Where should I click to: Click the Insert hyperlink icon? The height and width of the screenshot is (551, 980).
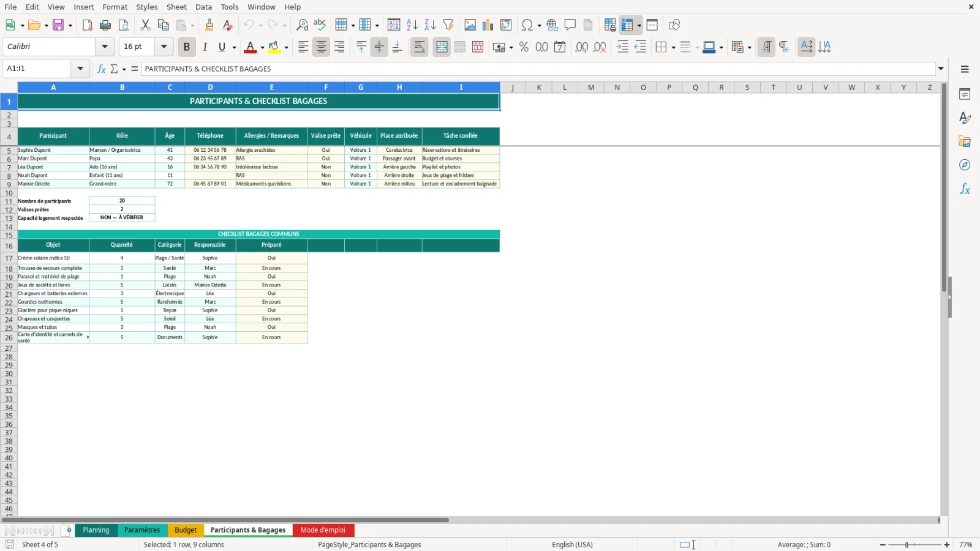tap(552, 25)
